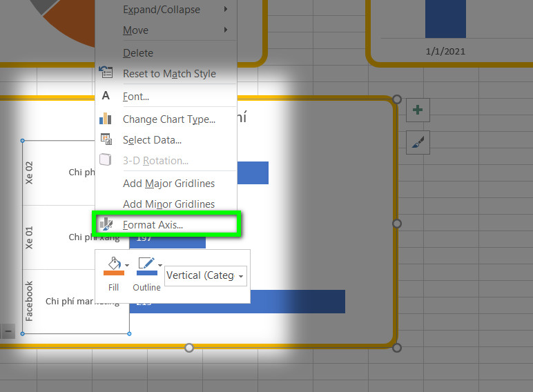Choose Delete in the context menu
Screen dimensions: 533x392
[138, 53]
